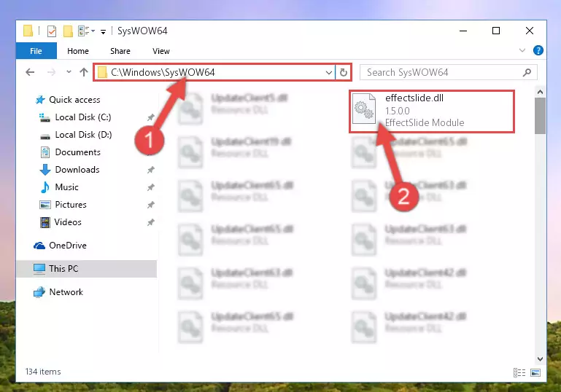Click the address bar path C:\Windows\SysWOW64
The width and height of the screenshot is (561, 392).
coord(163,73)
